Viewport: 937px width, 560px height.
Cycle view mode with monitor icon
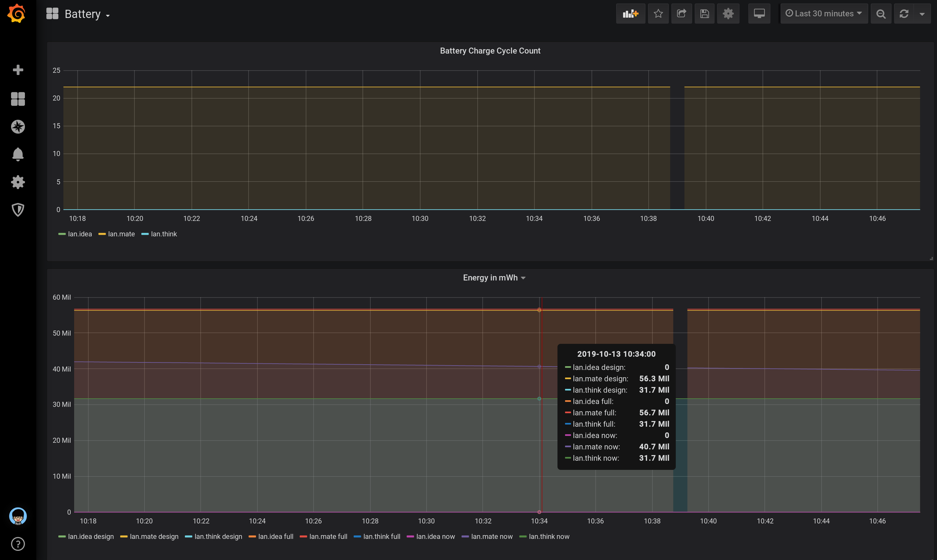click(759, 14)
